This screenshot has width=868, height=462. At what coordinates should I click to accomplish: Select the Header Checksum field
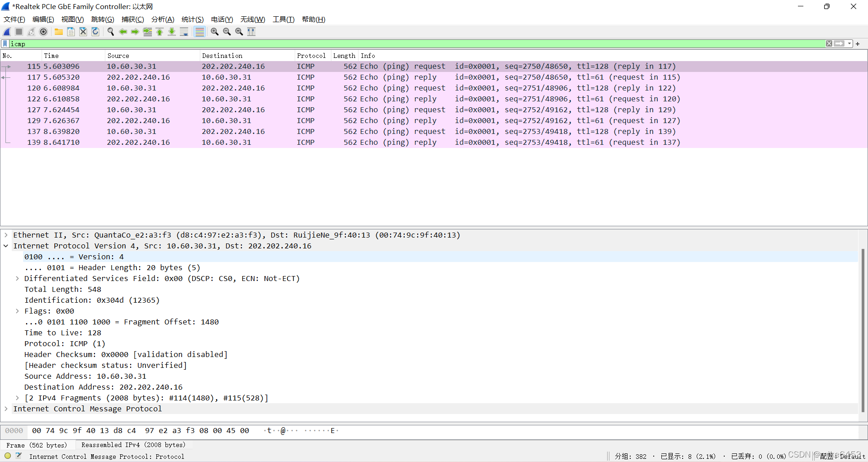click(x=126, y=354)
